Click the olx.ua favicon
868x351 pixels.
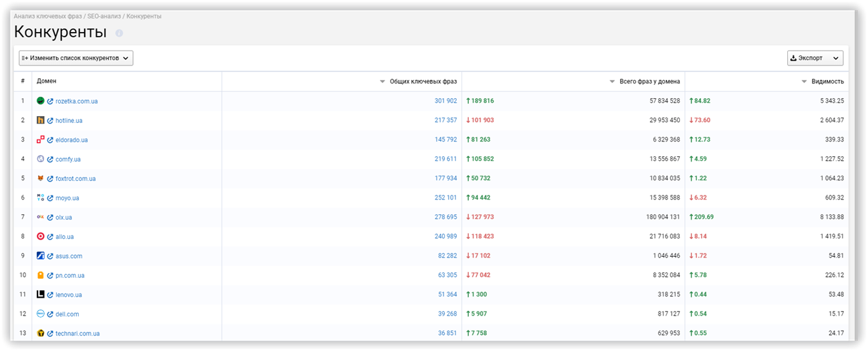[x=41, y=217]
